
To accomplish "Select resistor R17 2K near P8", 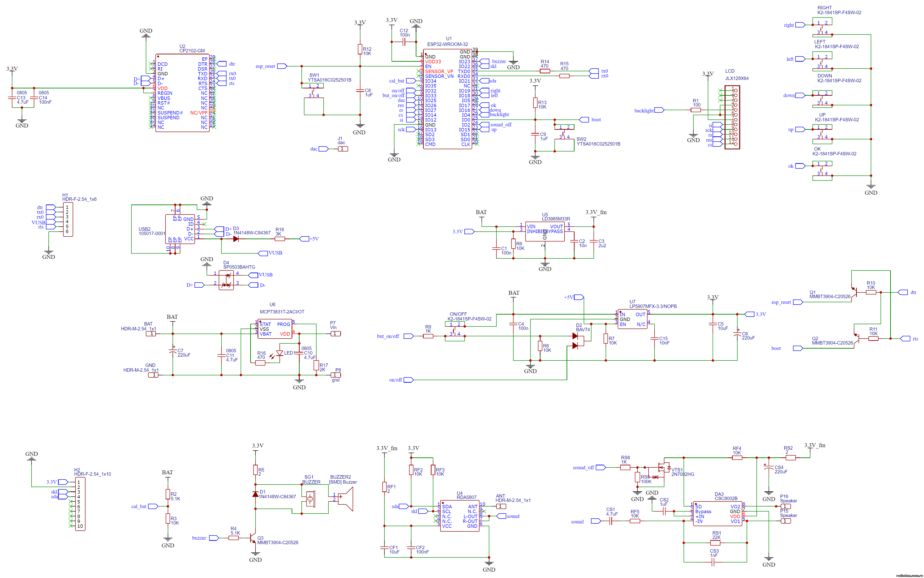I will point(316,366).
